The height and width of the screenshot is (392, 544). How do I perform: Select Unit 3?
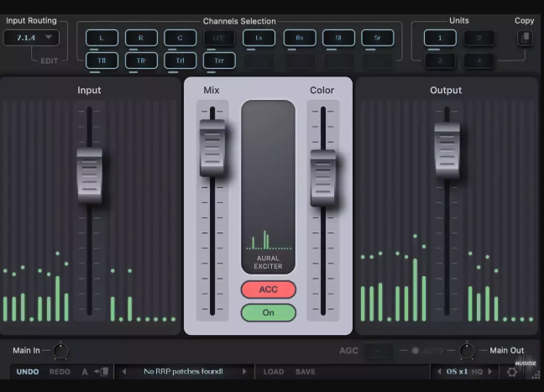pyautogui.click(x=440, y=60)
